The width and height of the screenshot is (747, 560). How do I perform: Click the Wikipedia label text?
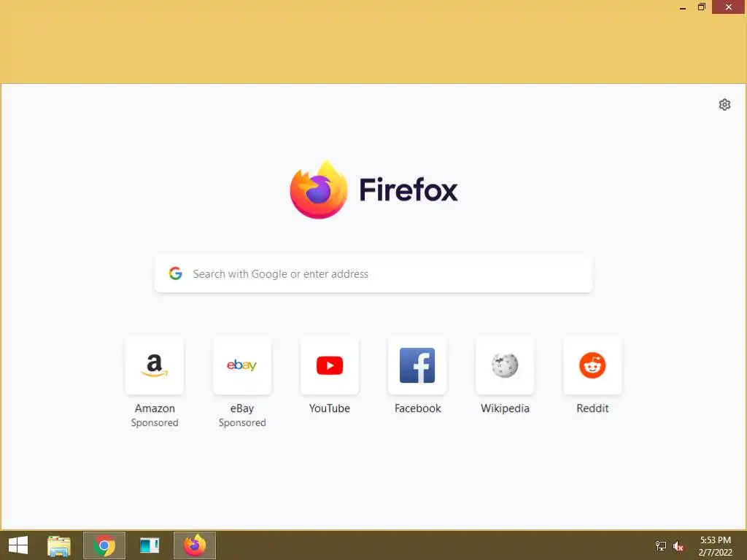coord(505,408)
